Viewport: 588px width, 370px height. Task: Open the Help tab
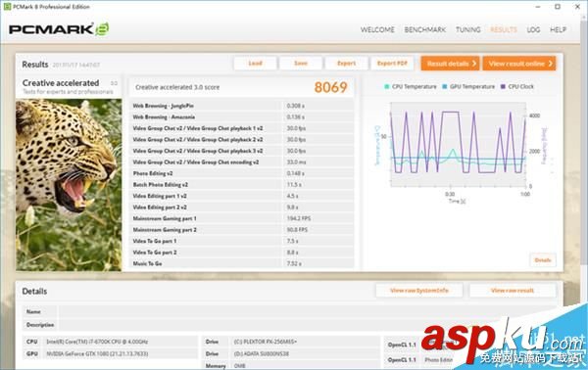pos(558,29)
